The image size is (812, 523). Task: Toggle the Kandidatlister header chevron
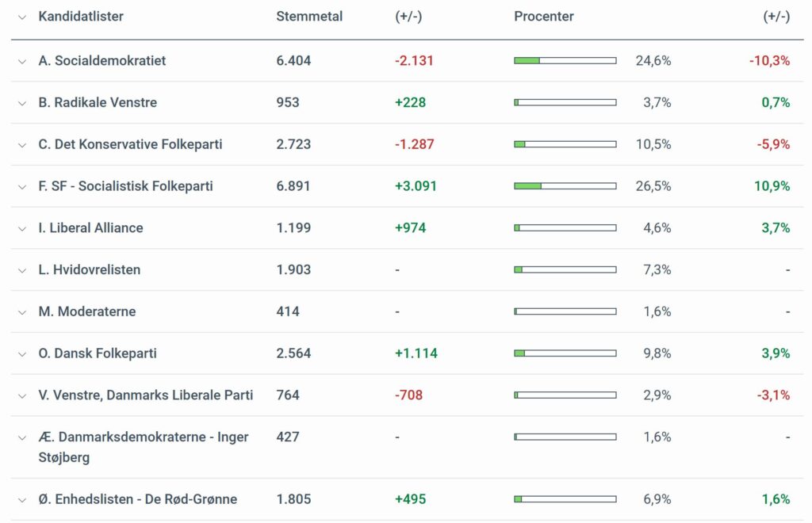pos(22,17)
